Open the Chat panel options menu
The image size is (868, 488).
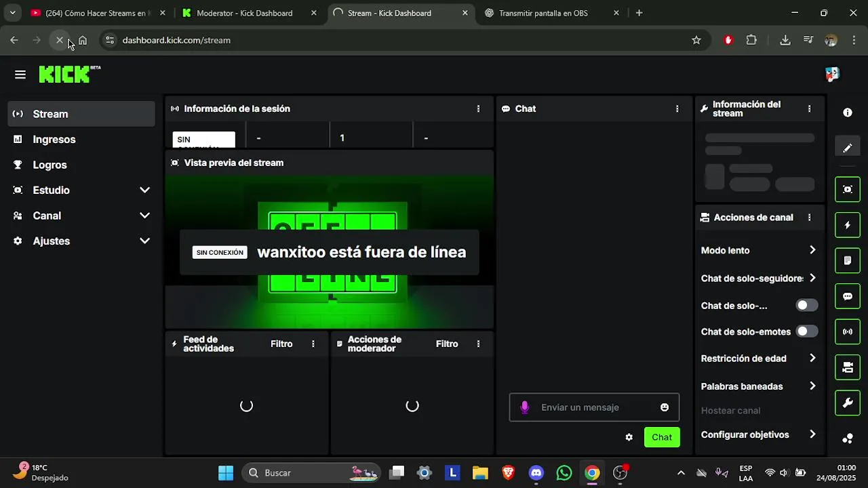(x=677, y=108)
